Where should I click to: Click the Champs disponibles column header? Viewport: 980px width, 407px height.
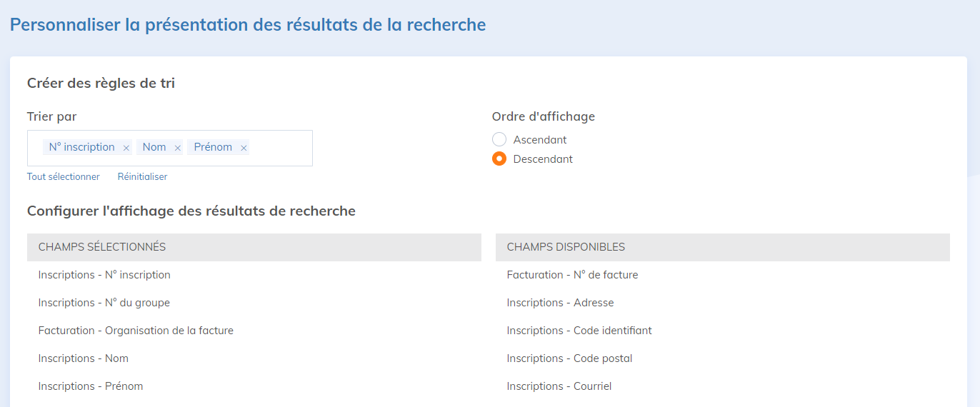click(x=566, y=247)
